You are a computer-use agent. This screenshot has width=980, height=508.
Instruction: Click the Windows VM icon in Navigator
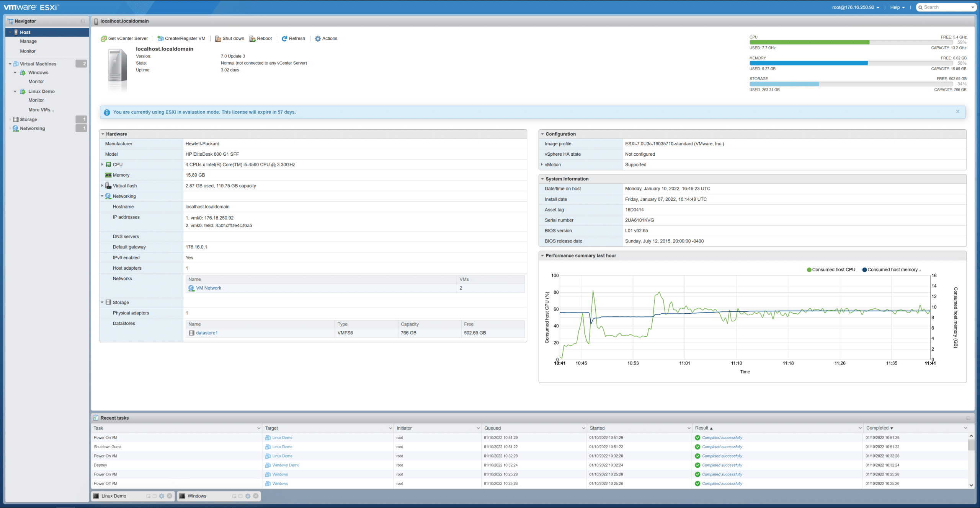23,73
